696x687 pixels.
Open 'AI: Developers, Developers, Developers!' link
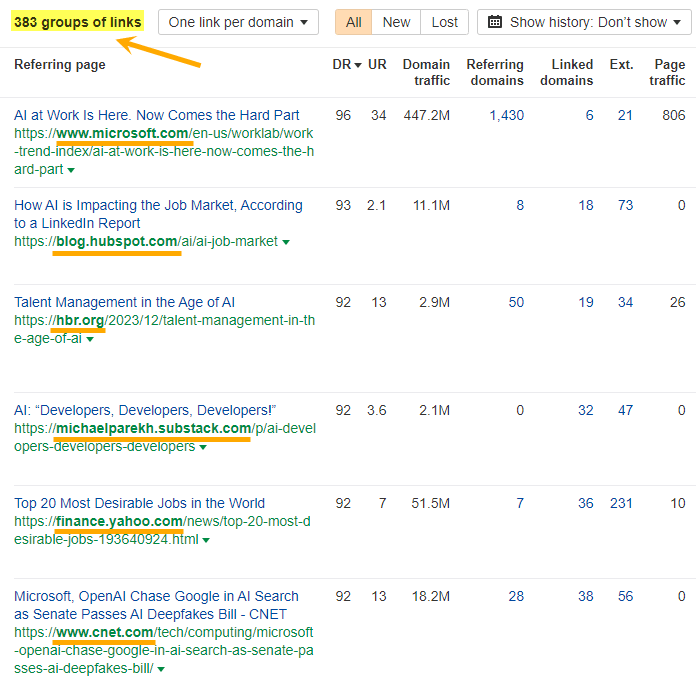[145, 410]
